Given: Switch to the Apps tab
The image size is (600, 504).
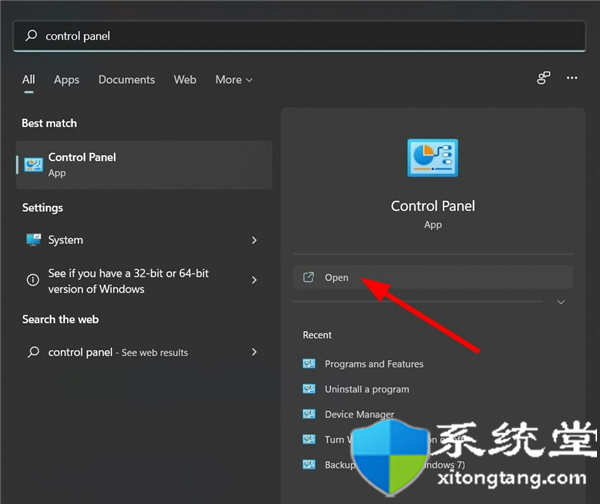Looking at the screenshot, I should 67,80.
